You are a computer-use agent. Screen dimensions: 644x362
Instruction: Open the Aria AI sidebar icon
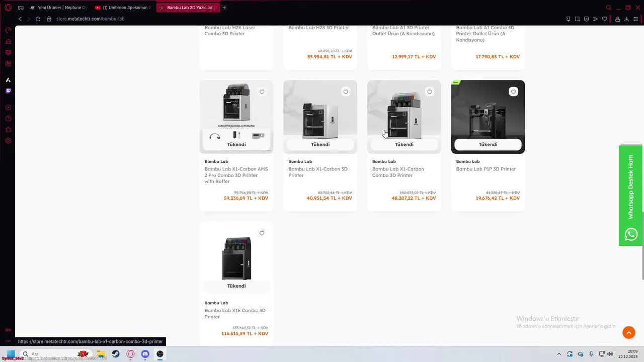click(x=8, y=80)
